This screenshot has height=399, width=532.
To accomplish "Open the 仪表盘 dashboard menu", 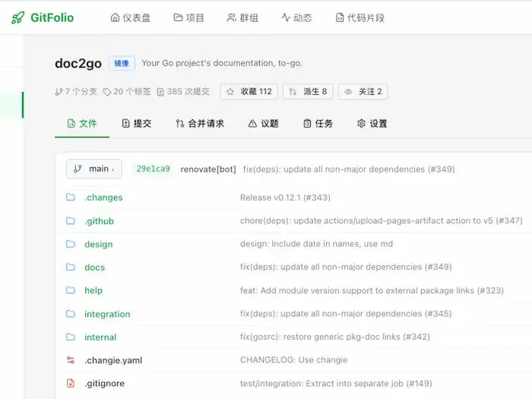I will [130, 17].
